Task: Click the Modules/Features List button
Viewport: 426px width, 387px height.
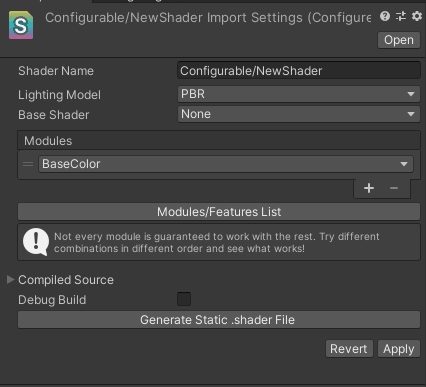Action: (219, 212)
